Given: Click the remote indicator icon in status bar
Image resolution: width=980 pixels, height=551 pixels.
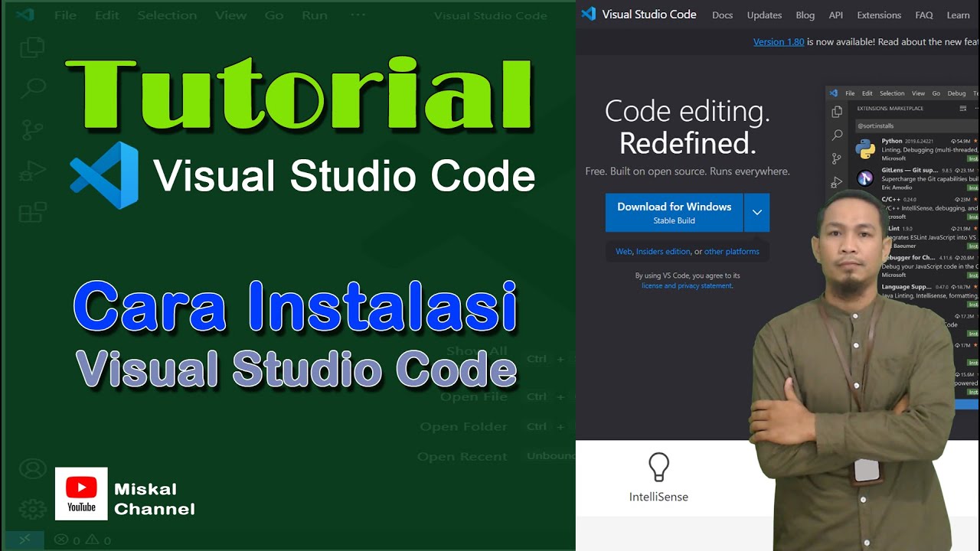Looking at the screenshot, I should pos(24,540).
